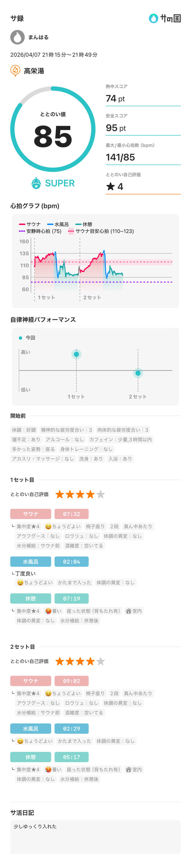Screen dimensions: 191x868
Task: Click the 2セット data point in 自律神経 chart
Action: (x=138, y=373)
